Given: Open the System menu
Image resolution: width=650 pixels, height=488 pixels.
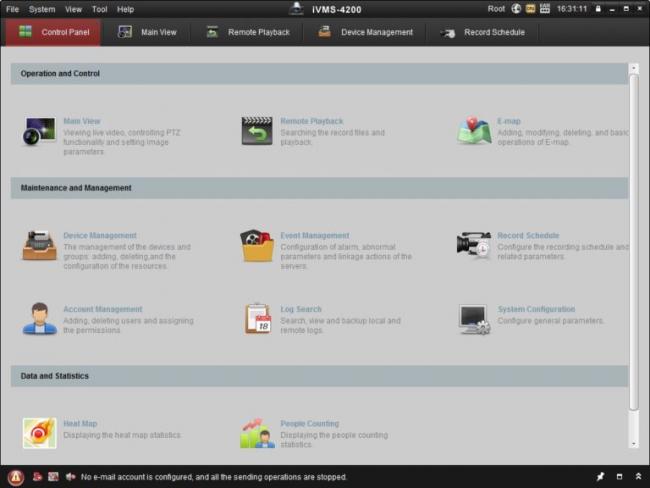Looking at the screenshot, I should [x=42, y=9].
